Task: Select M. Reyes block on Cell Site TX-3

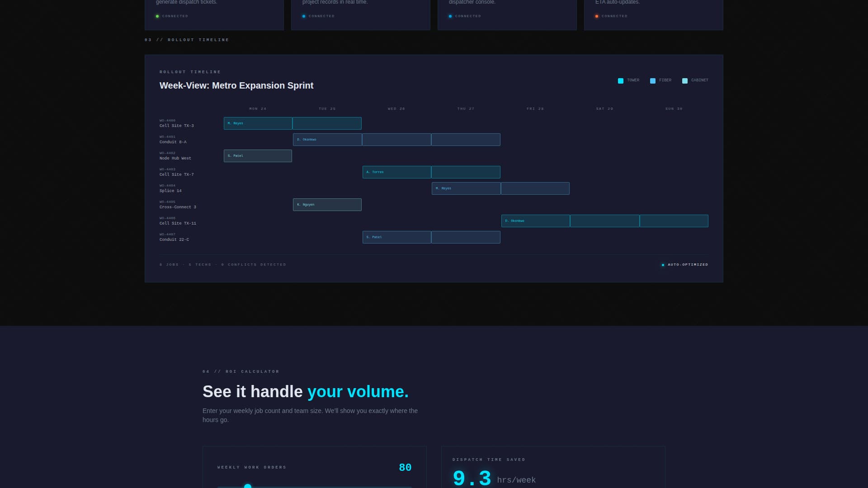Action: pyautogui.click(x=258, y=123)
